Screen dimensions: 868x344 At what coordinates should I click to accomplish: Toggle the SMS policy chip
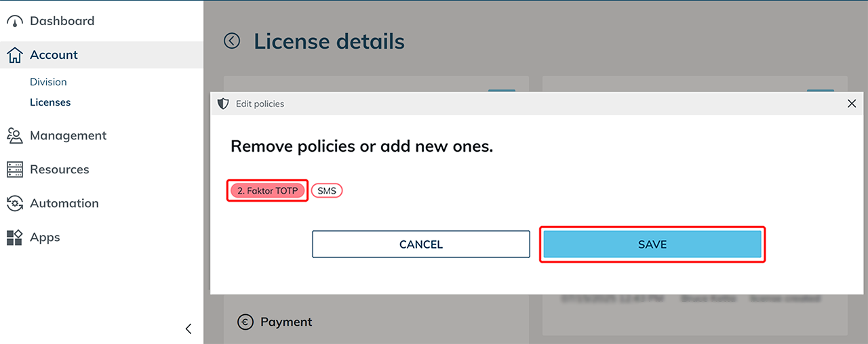click(327, 191)
